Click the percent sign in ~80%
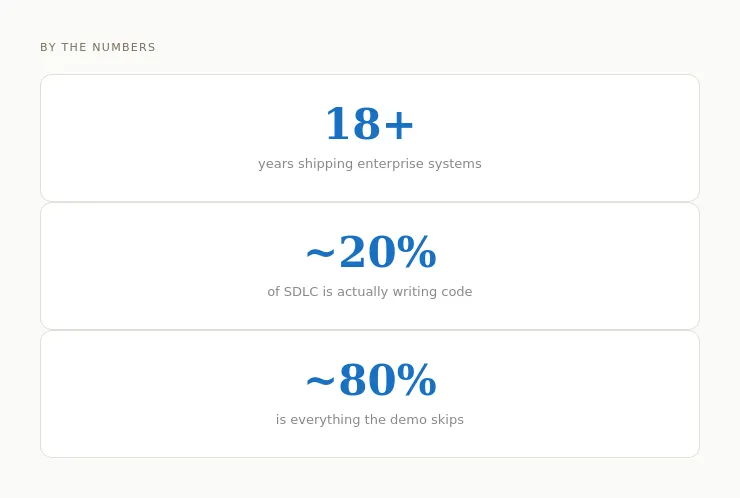Image resolution: width=740 pixels, height=498 pixels. pyautogui.click(x=416, y=380)
